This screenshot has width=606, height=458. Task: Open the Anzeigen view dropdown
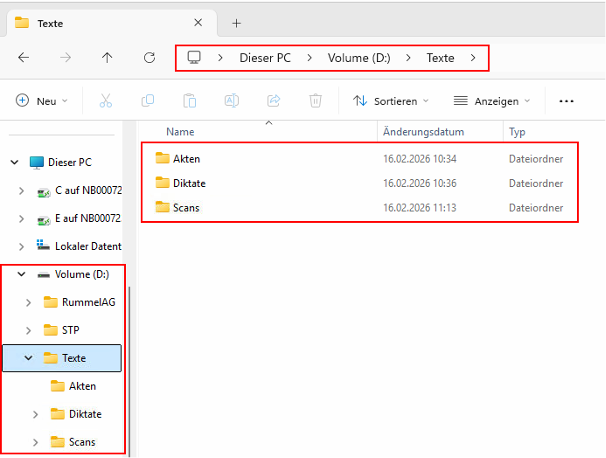pyautogui.click(x=492, y=101)
